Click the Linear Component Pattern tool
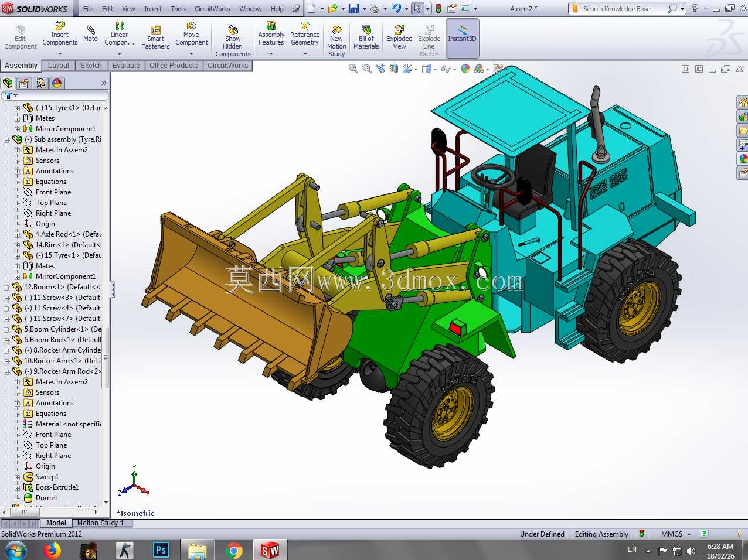Image resolution: width=748 pixels, height=560 pixels. point(119,34)
